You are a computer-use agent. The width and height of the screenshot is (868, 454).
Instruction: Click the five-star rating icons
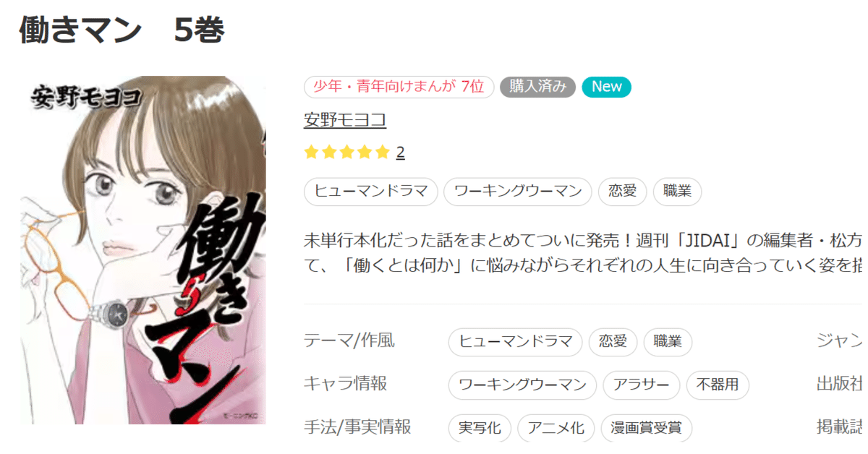[347, 153]
